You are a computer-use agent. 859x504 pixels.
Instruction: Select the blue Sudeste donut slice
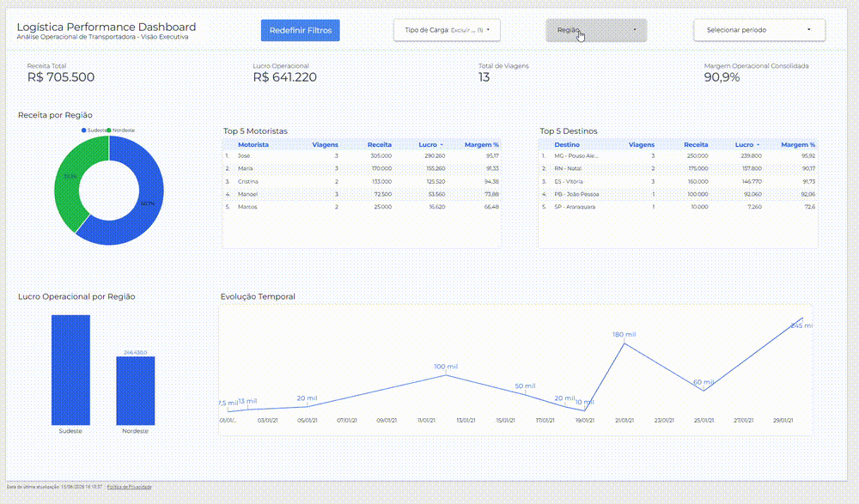(x=147, y=203)
